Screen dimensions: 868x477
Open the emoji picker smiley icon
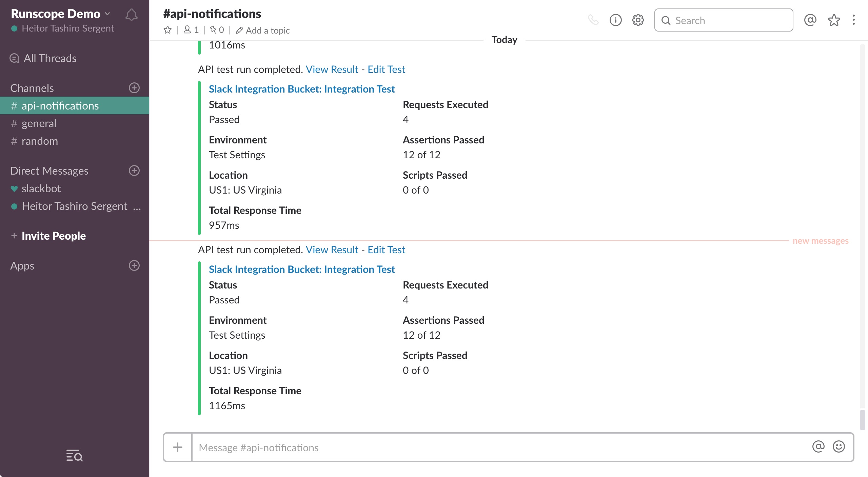pyautogui.click(x=839, y=446)
